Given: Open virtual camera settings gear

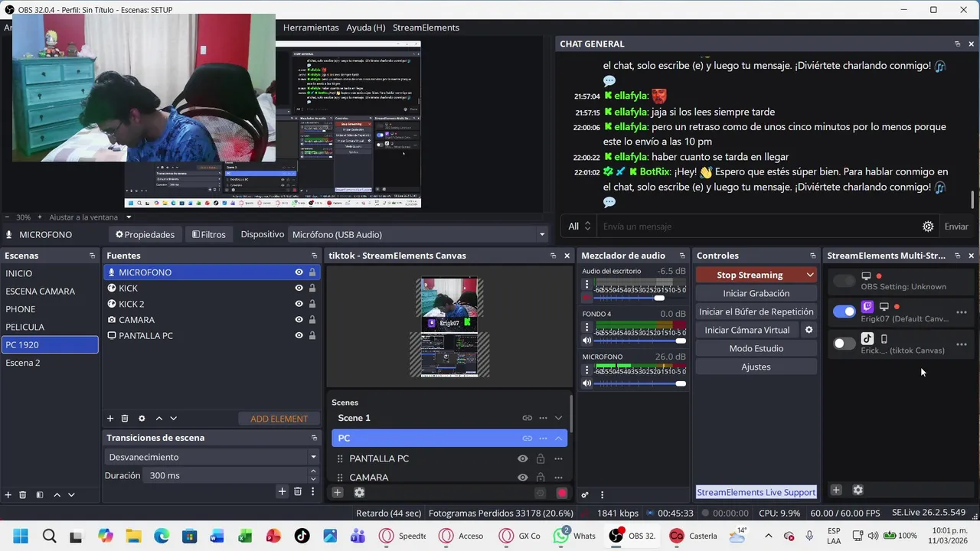Looking at the screenshot, I should click(x=808, y=330).
